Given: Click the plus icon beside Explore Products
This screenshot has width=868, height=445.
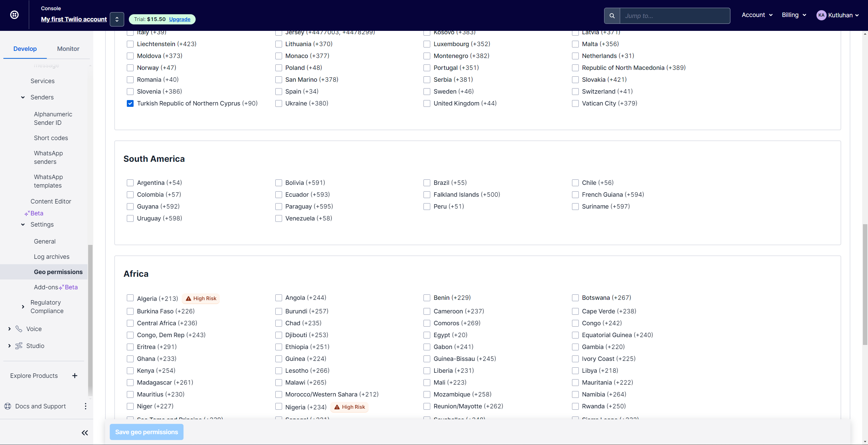Looking at the screenshot, I should (75, 375).
